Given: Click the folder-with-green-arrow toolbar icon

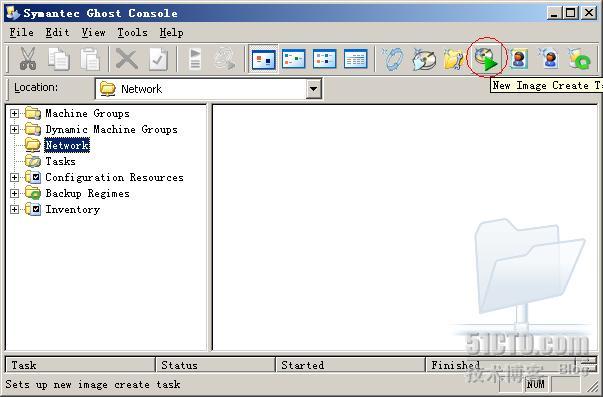Looking at the screenshot, I should (579, 59).
